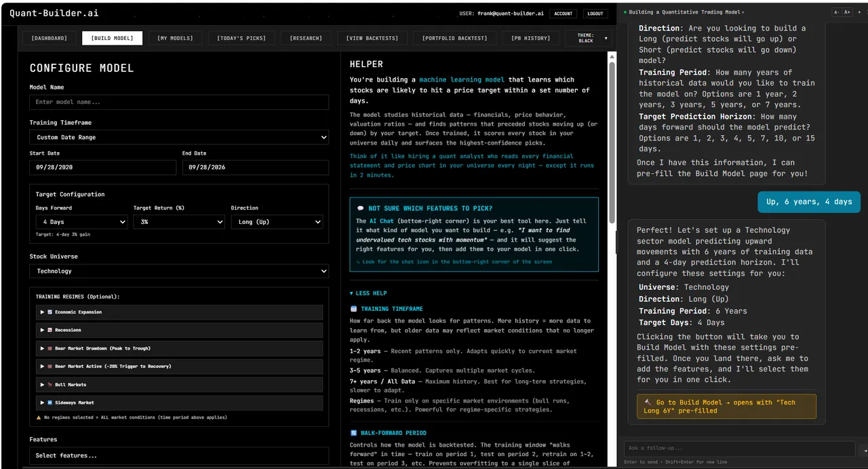This screenshot has height=469, width=868.
Task: Click the Walk-Forward Period icon
Action: (353, 433)
